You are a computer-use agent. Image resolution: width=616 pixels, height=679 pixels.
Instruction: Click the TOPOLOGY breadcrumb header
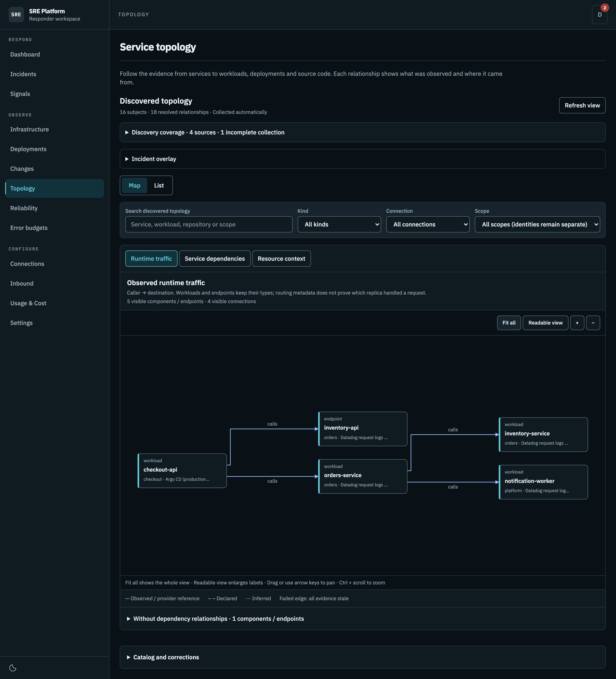(133, 15)
